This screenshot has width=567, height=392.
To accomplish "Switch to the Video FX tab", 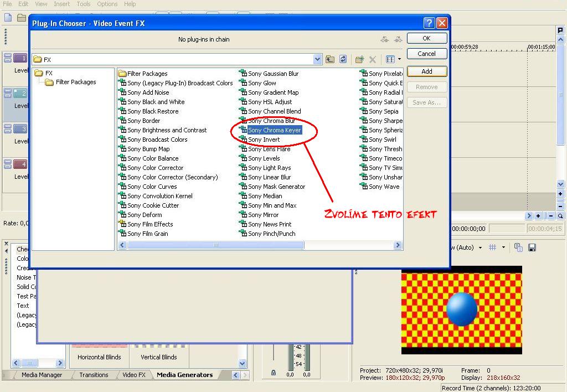I will [134, 375].
